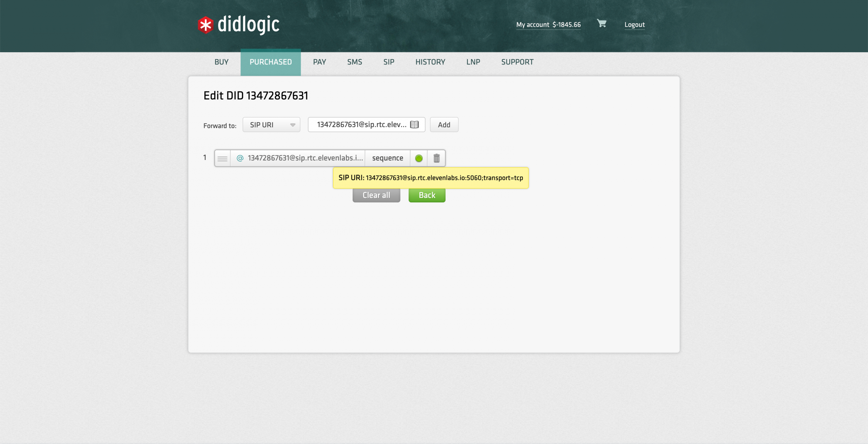Viewport: 868px width, 444px height.
Task: Toggle the green active status indicator
Action: pos(419,158)
